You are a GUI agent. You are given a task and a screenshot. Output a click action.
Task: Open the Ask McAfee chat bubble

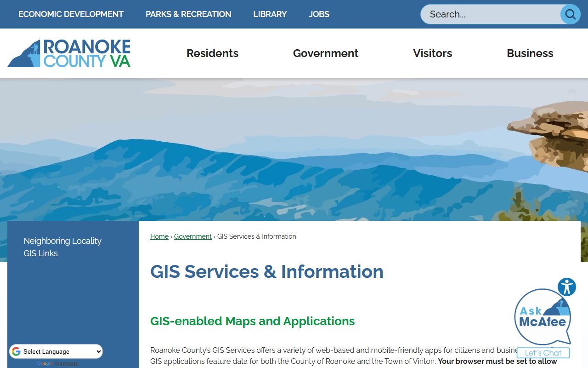[x=543, y=318]
